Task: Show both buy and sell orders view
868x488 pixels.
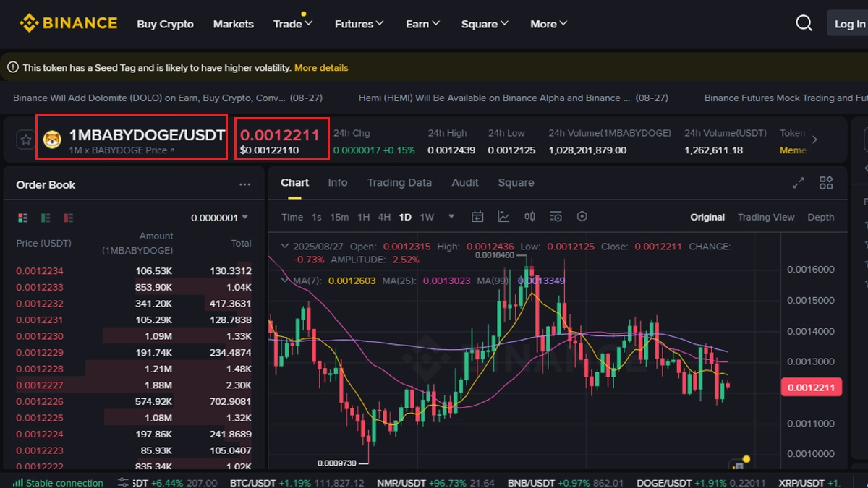Action: (x=22, y=218)
